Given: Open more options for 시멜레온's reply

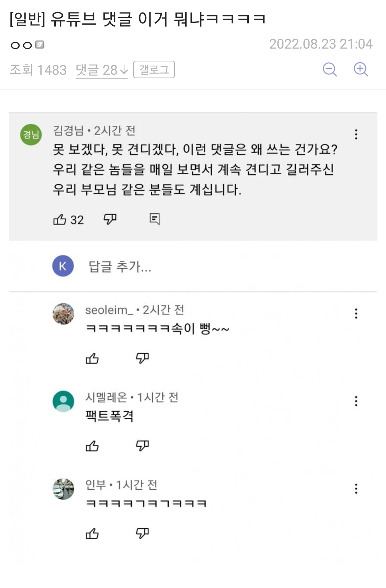Looking at the screenshot, I should tap(356, 401).
